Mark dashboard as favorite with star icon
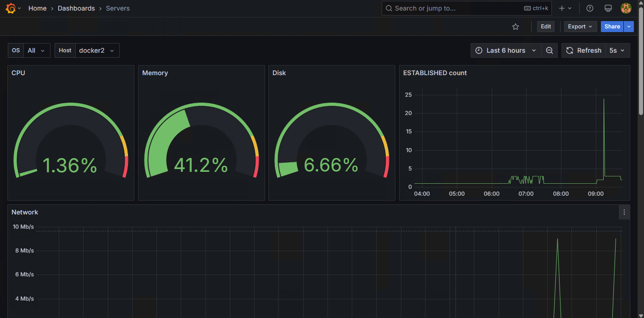This screenshot has height=318, width=644. (x=516, y=27)
